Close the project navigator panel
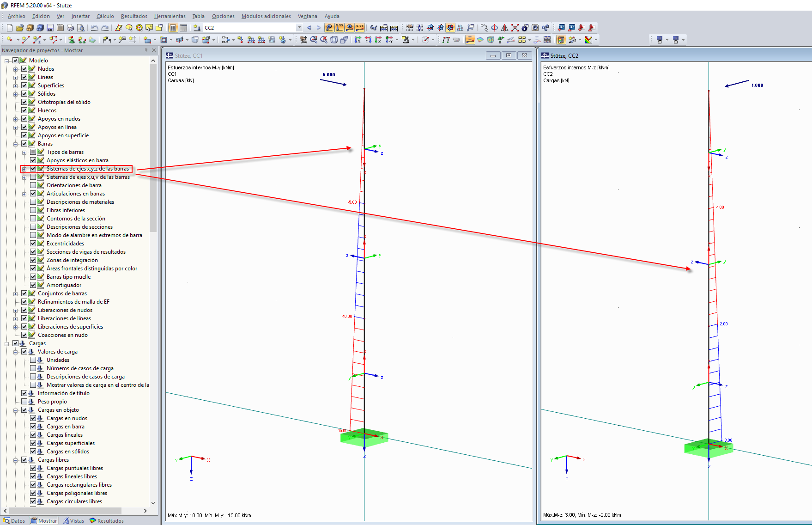Viewport: 812px width, 525px height. pyautogui.click(x=154, y=50)
